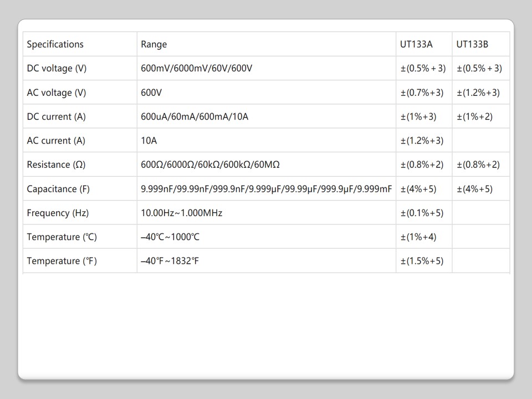This screenshot has width=532, height=399.
Task: Click the ±(1.2%+3) value under UT133B
Action: pos(478,93)
